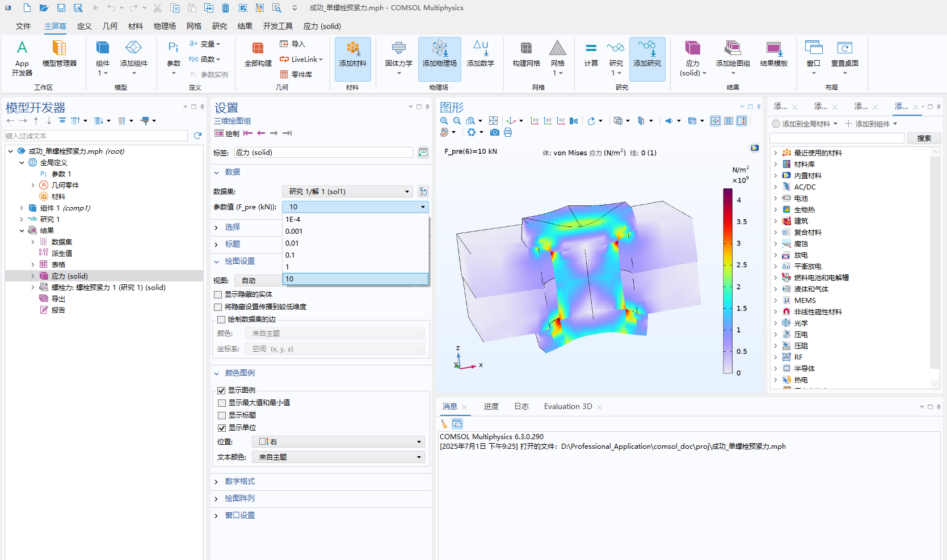Click the open-folder icon in quick access toolbar
This screenshot has width=947, height=560.
tap(44, 8)
